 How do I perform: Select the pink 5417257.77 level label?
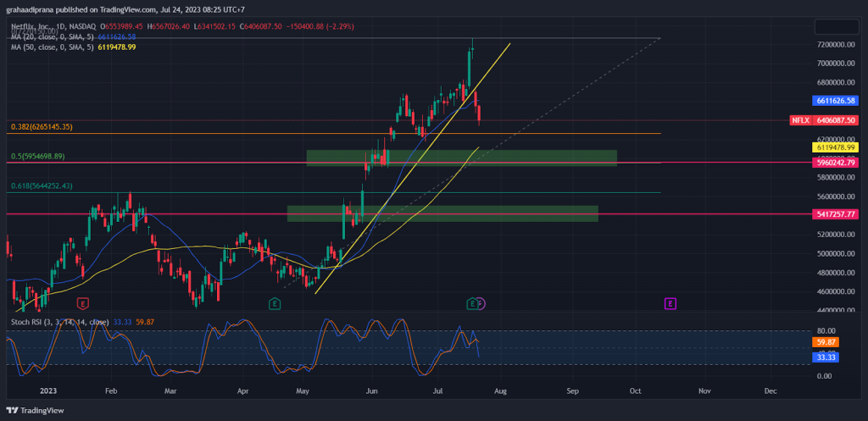(835, 214)
